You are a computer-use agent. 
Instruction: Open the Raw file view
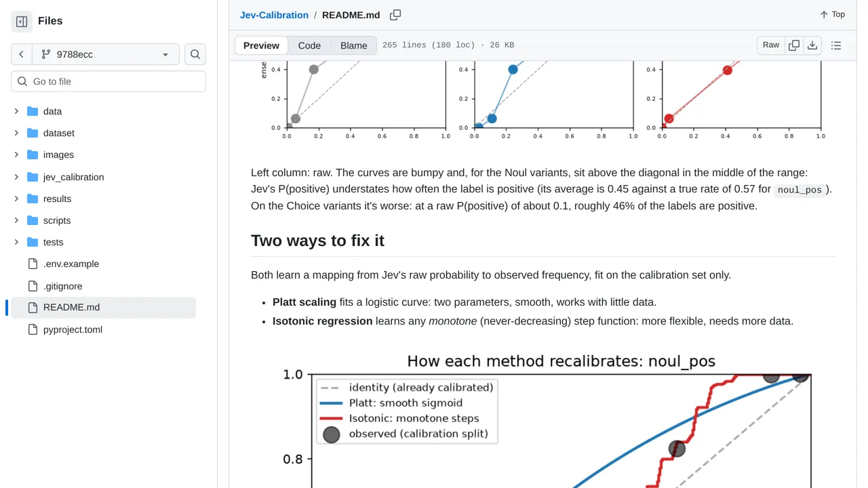tap(771, 45)
